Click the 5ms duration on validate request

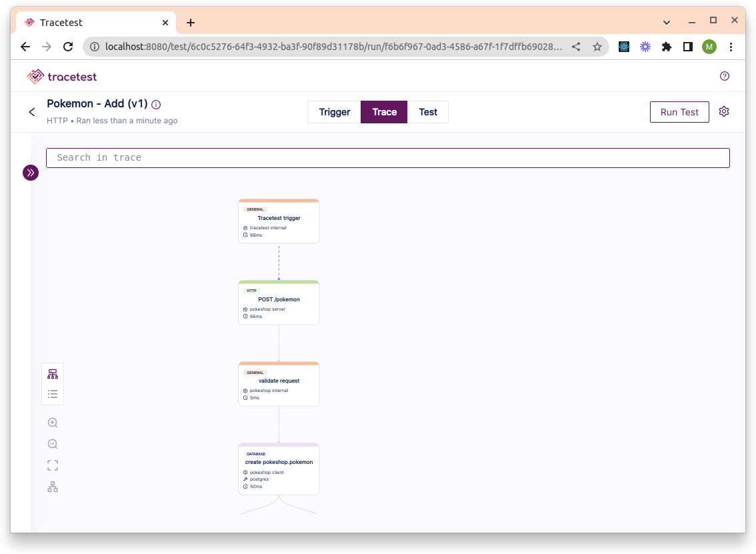pyautogui.click(x=255, y=398)
